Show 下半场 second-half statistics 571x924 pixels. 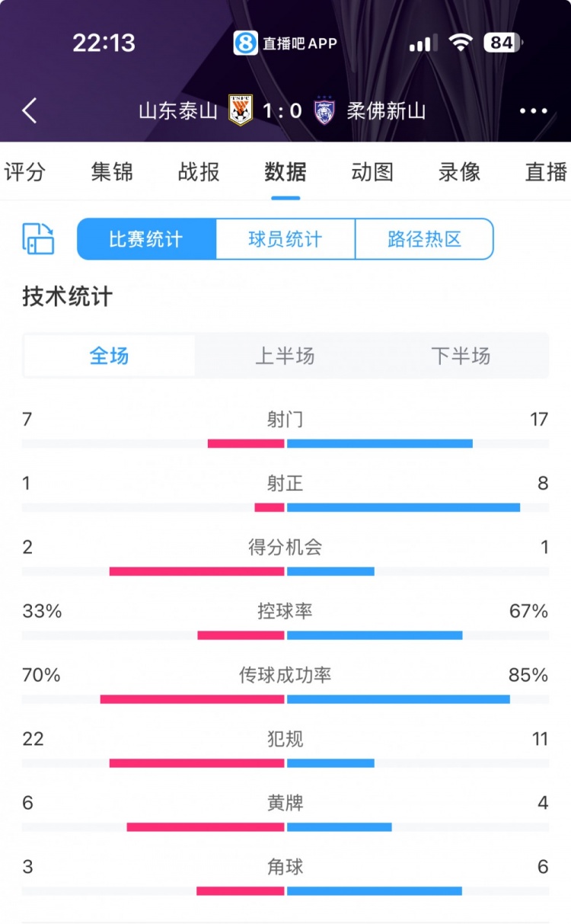pos(461,356)
